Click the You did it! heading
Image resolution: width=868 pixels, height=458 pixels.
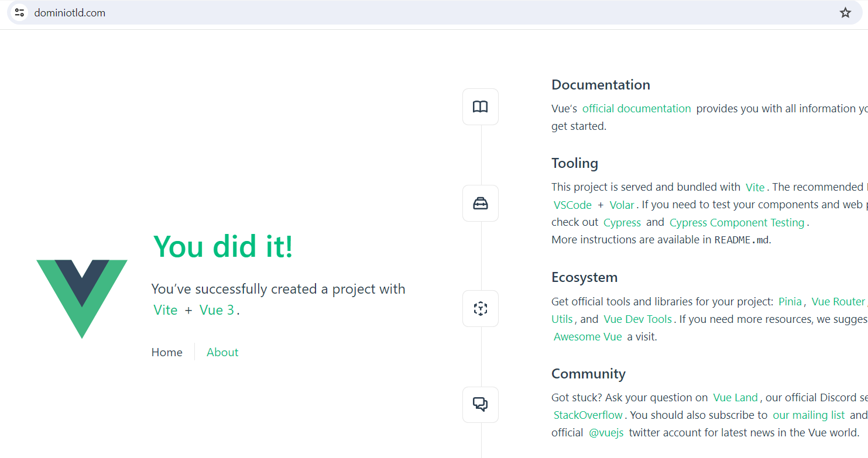pos(223,246)
